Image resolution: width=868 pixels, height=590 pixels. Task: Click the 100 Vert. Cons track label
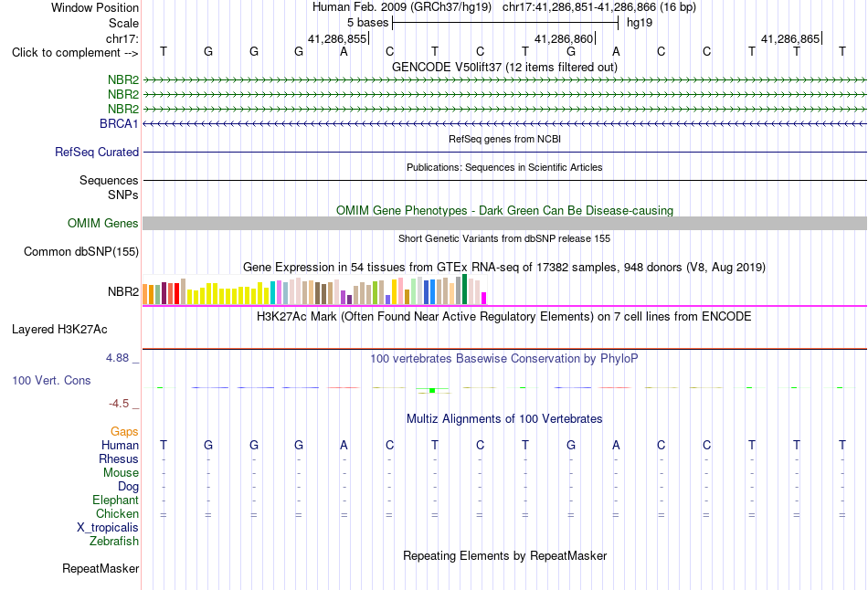coord(51,380)
